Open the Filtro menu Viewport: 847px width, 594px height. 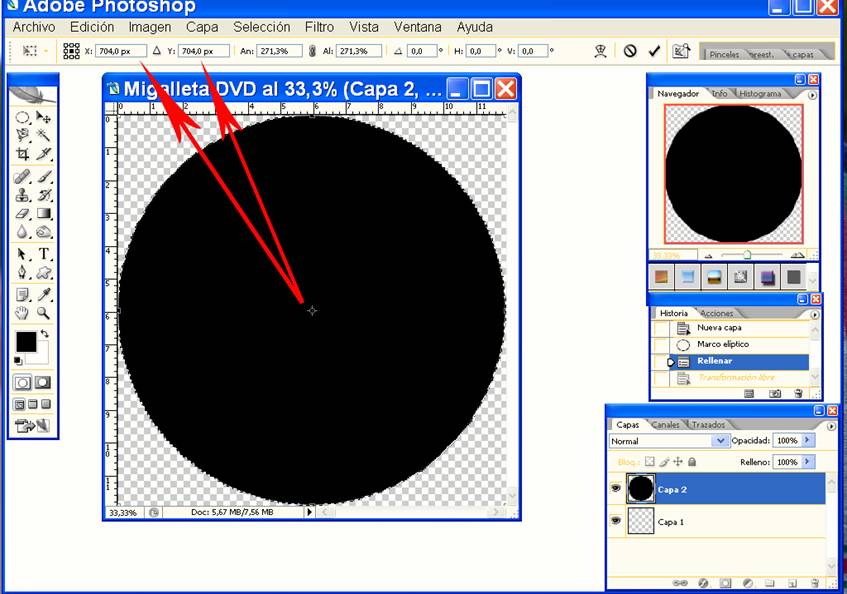[319, 27]
